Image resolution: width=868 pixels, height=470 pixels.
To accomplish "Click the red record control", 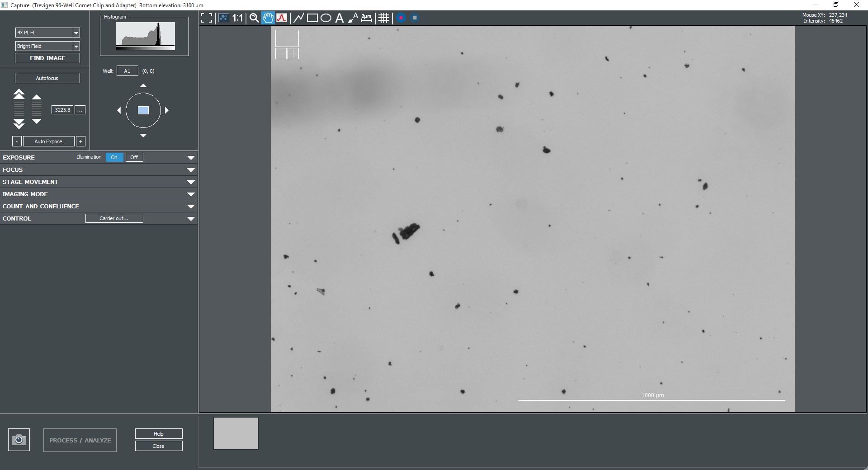I will pyautogui.click(x=400, y=18).
